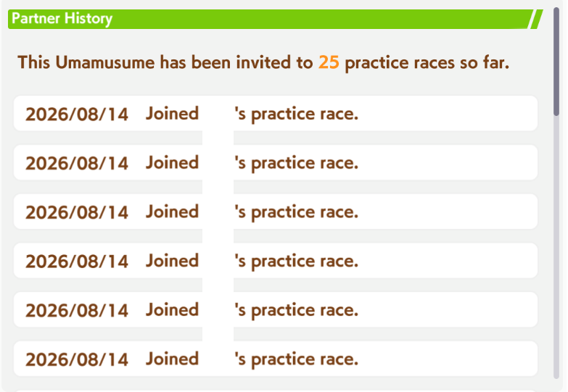The image size is (568, 392).
Task: Open the fourth 2026/08/14 history entry
Action: pyautogui.click(x=276, y=261)
